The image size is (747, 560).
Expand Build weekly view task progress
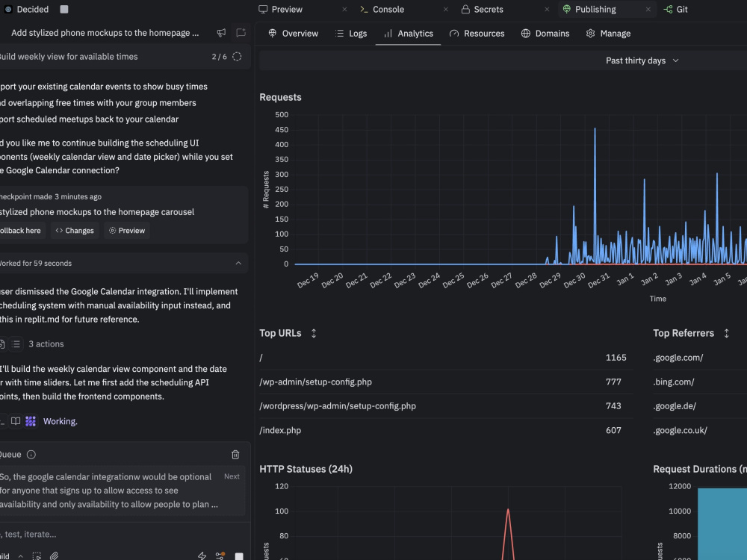124,57
